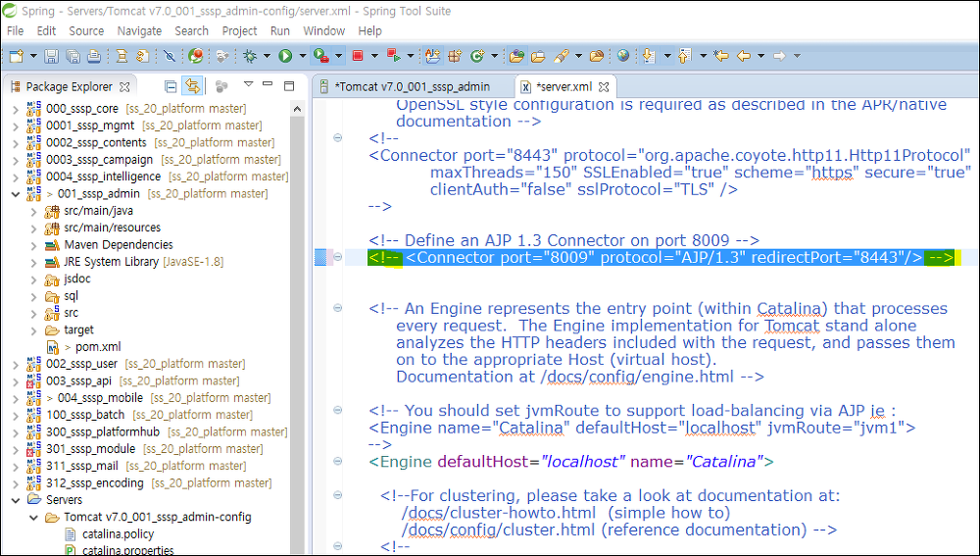This screenshot has height=556, width=980.
Task: Click the Collapse All icon in Package Explorer
Action: 170,86
